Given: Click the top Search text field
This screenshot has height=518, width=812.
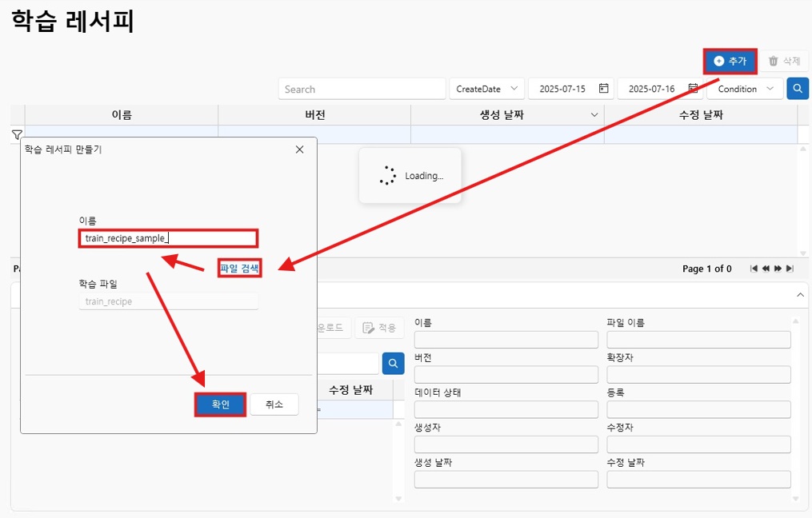Looking at the screenshot, I should tap(362, 89).
